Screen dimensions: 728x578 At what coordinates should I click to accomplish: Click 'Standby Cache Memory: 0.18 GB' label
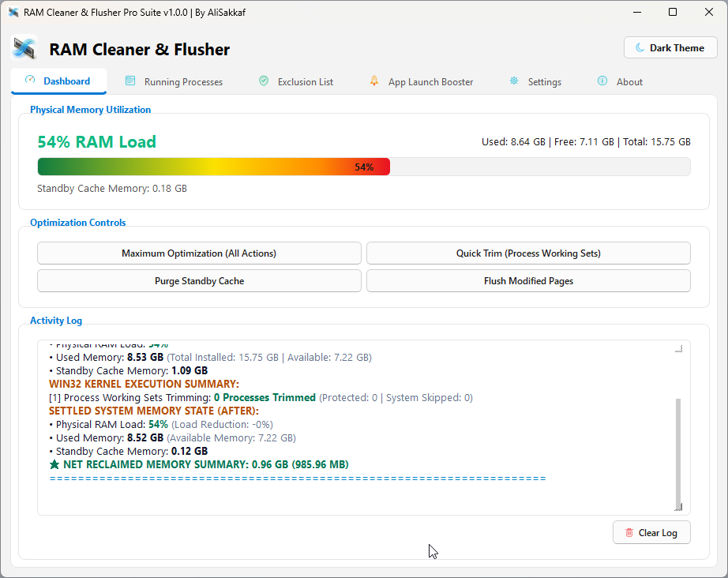112,188
